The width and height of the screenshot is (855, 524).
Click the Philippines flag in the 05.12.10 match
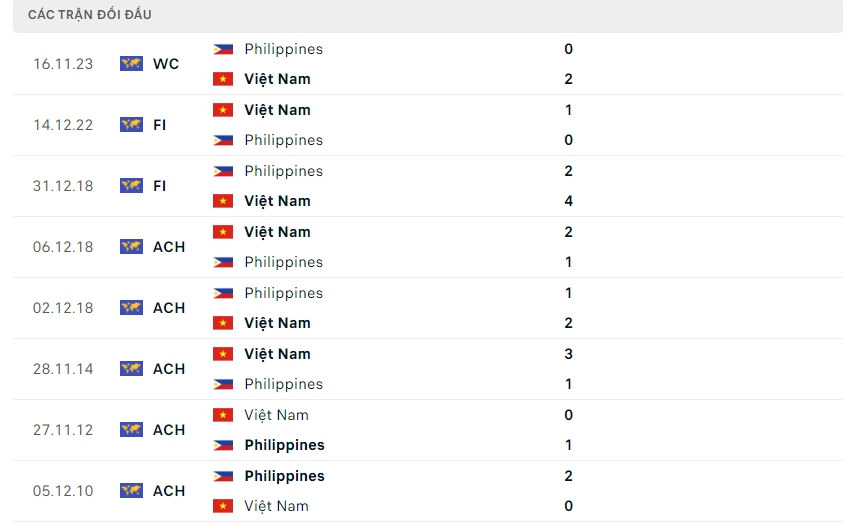[x=223, y=476]
